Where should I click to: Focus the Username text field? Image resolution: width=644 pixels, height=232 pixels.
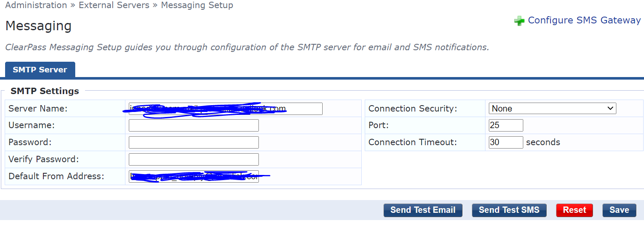tap(194, 126)
